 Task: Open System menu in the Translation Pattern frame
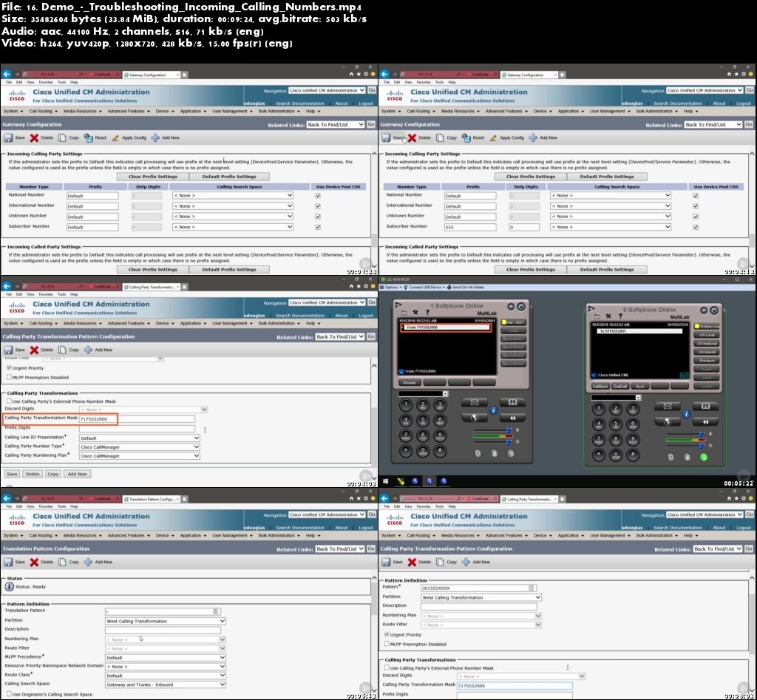coord(13,535)
